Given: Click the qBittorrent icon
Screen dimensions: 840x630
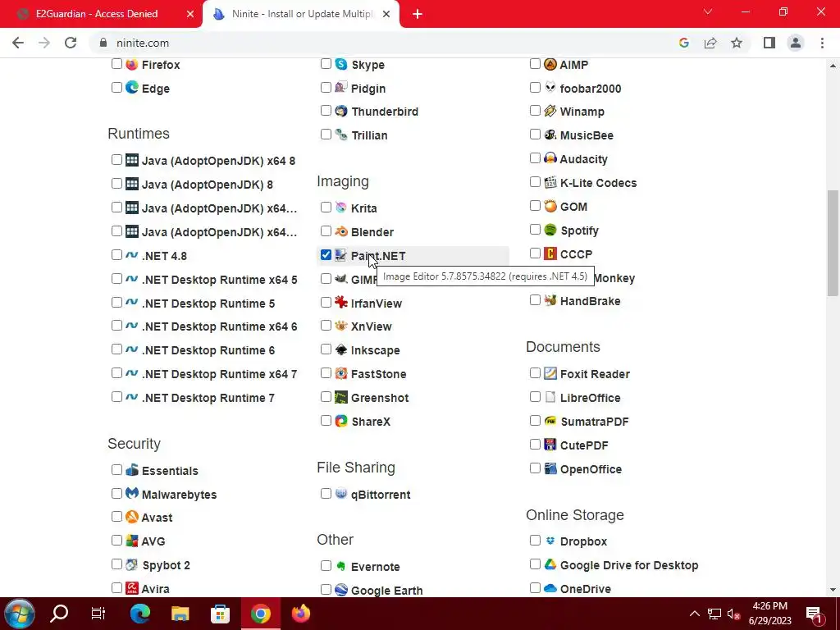Looking at the screenshot, I should click(x=341, y=493).
